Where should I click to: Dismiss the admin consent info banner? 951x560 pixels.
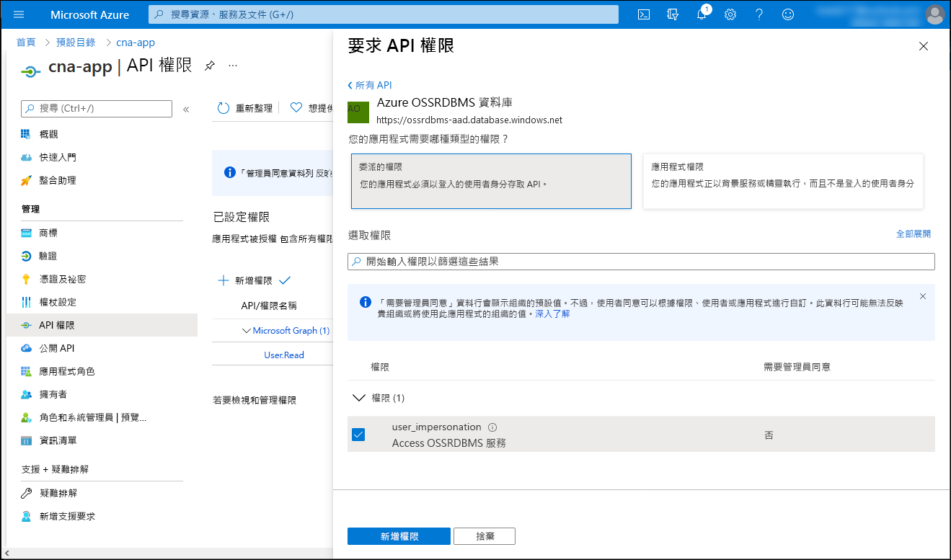[923, 296]
